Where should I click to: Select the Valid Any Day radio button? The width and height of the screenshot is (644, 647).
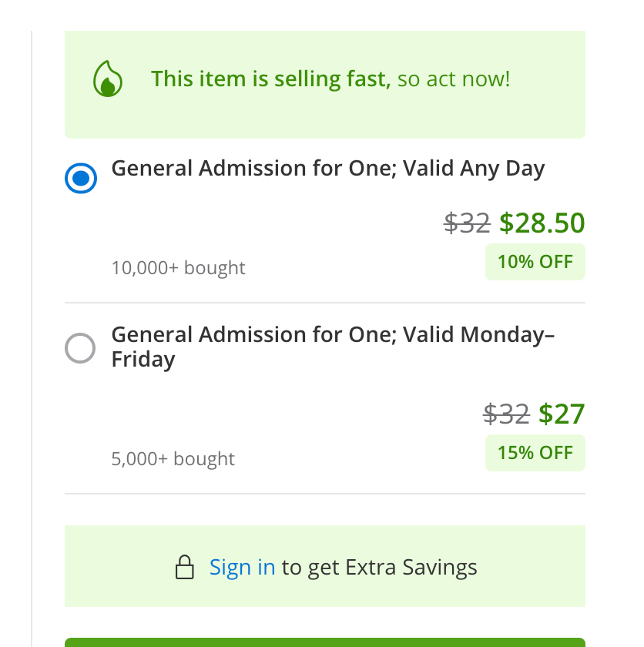pos(81,179)
